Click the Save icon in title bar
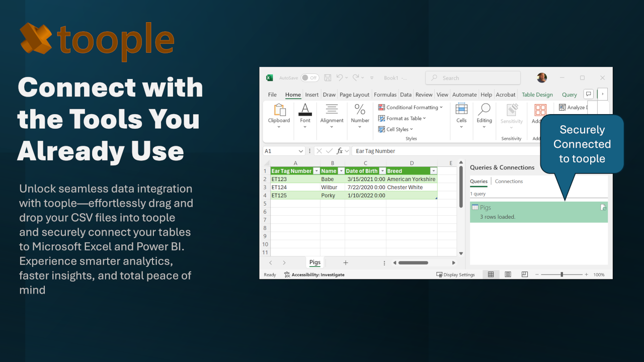644x362 pixels. pyautogui.click(x=328, y=78)
